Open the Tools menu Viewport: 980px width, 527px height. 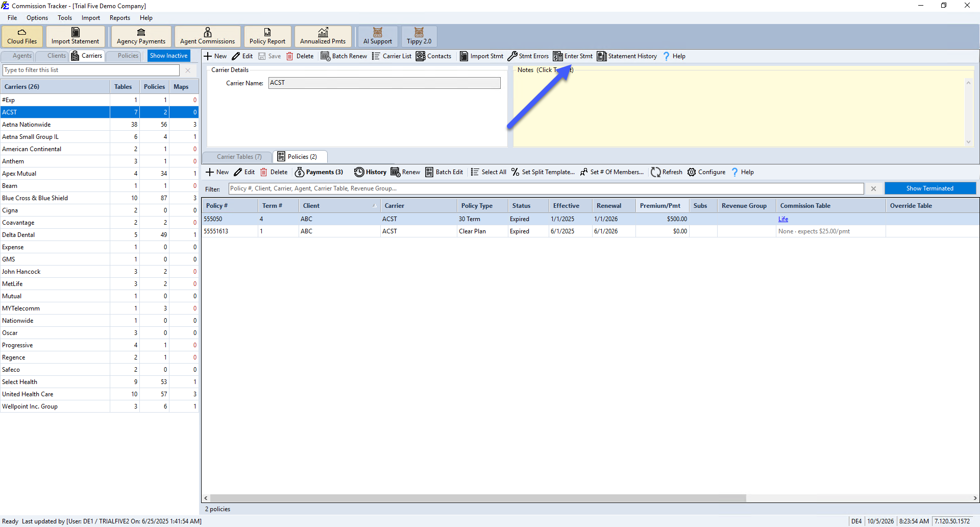[x=65, y=18]
